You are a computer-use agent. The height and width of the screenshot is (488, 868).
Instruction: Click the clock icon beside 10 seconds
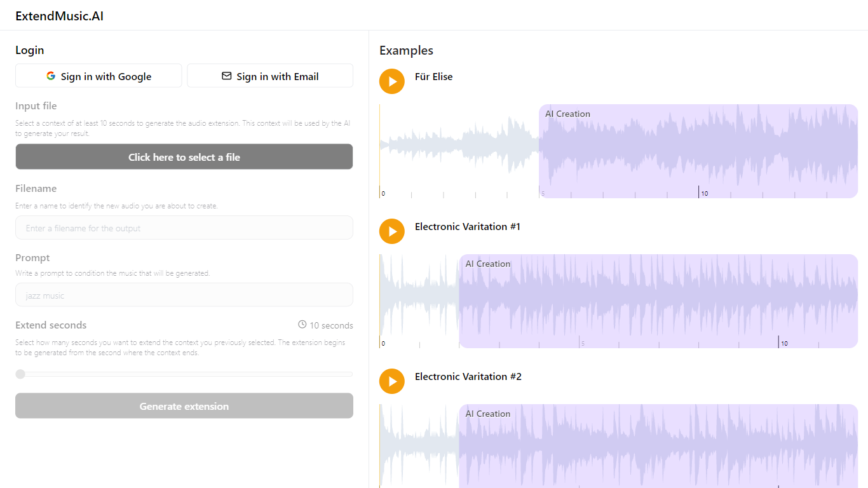click(302, 325)
